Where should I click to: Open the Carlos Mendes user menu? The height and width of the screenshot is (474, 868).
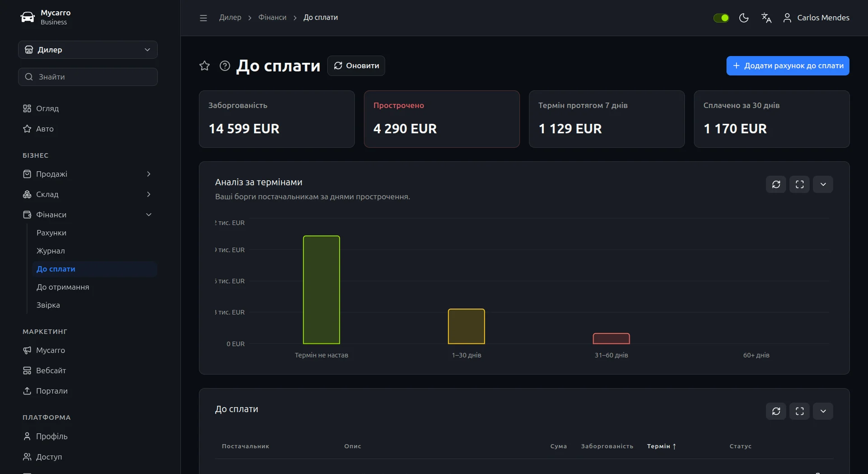pyautogui.click(x=816, y=18)
